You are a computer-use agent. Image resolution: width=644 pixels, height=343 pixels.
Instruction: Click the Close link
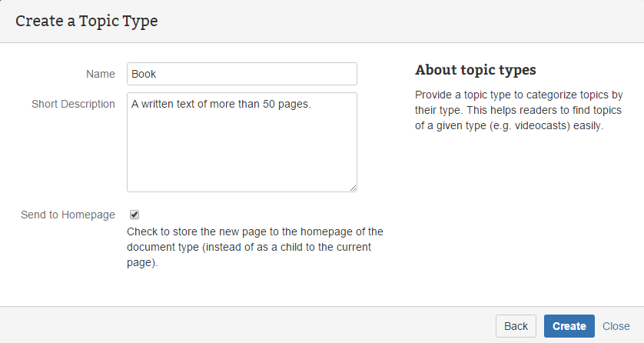pyautogui.click(x=616, y=326)
